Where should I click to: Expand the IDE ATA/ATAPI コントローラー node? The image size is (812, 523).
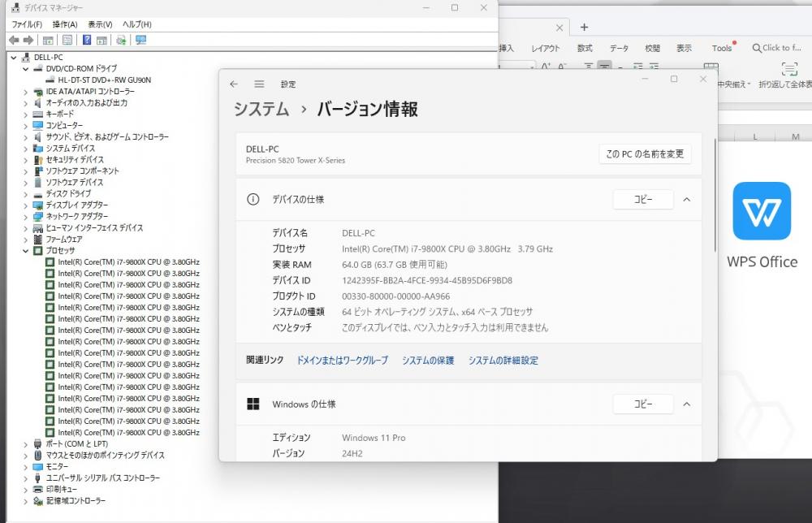pos(25,92)
